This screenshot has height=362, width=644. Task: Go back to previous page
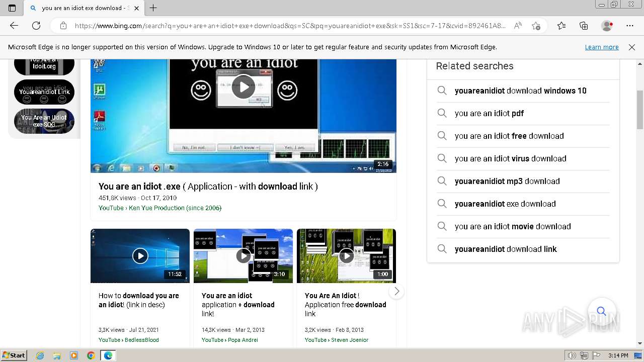14,26
